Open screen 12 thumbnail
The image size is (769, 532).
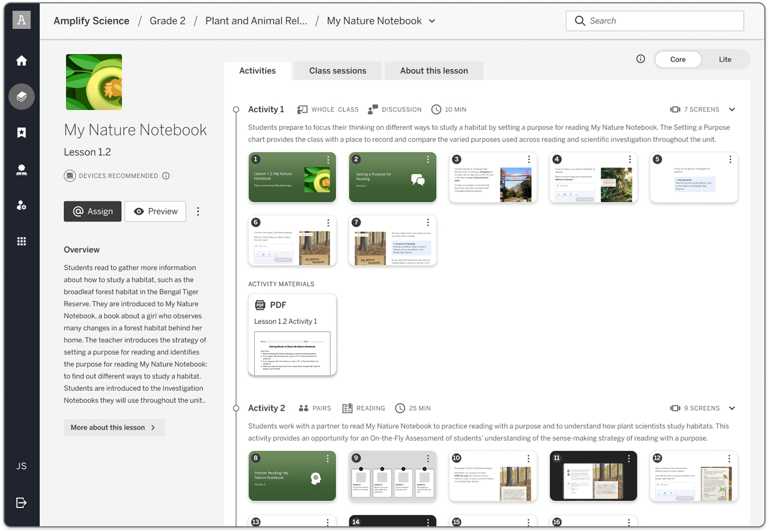pyautogui.click(x=694, y=476)
